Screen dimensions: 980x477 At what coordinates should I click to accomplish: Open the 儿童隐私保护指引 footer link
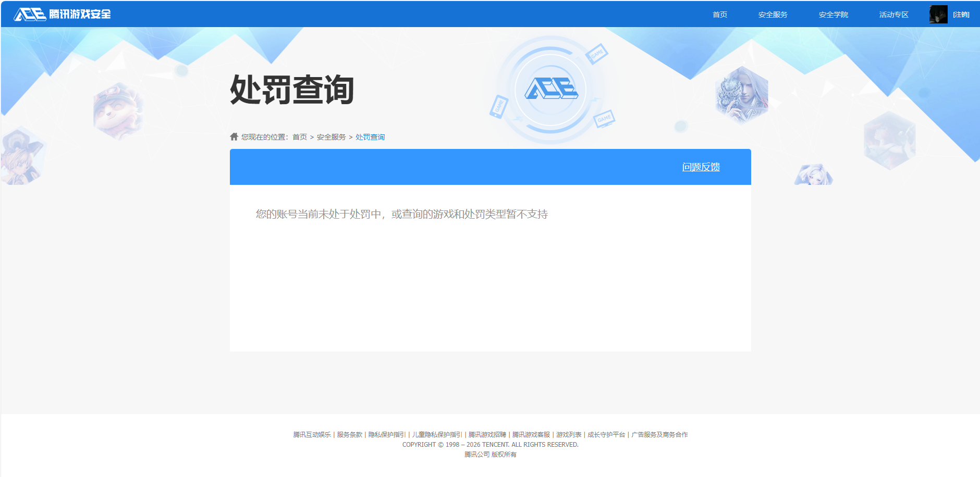pos(438,434)
